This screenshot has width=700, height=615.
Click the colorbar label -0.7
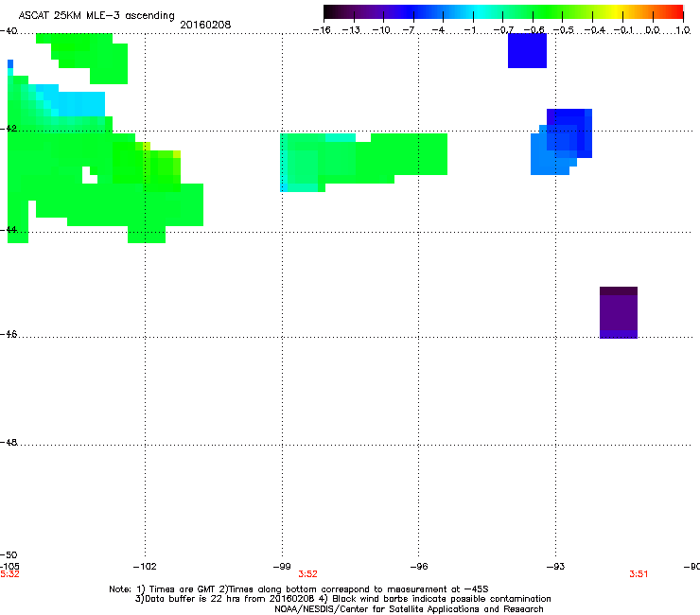[x=503, y=30]
